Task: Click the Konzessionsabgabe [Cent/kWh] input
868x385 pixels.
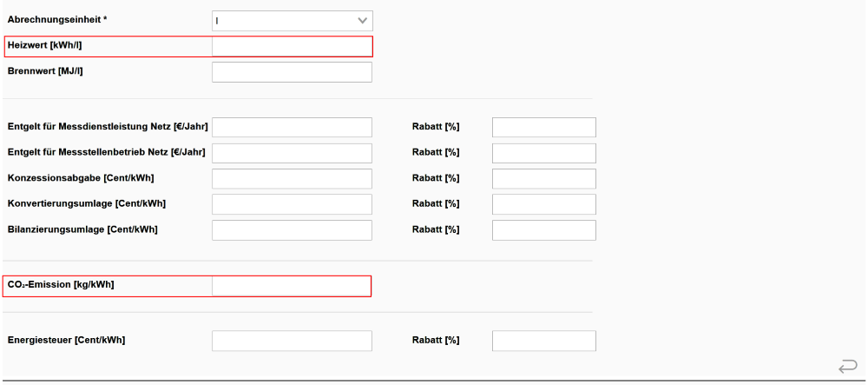Action: (292, 178)
